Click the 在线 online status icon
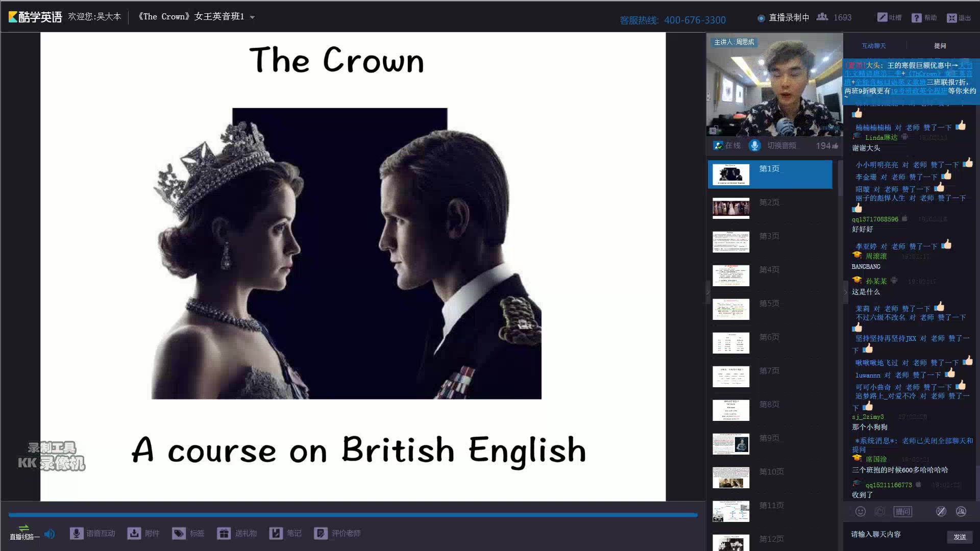 coord(718,145)
